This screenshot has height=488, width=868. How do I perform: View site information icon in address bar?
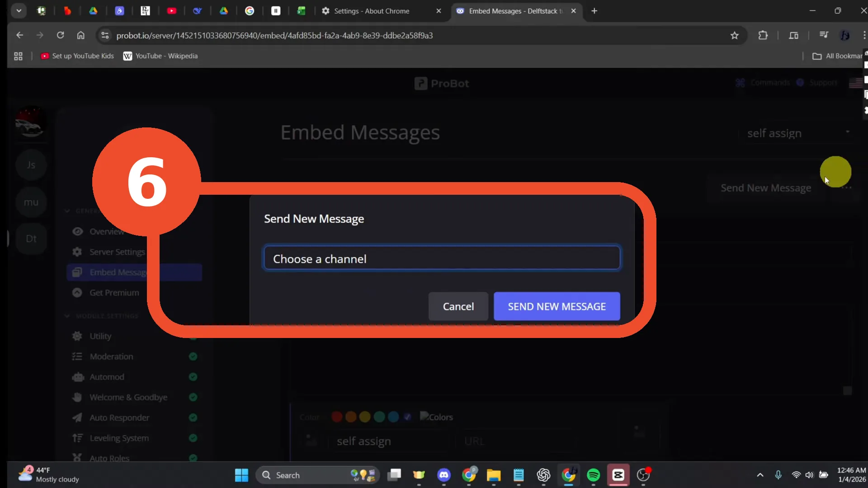105,35
